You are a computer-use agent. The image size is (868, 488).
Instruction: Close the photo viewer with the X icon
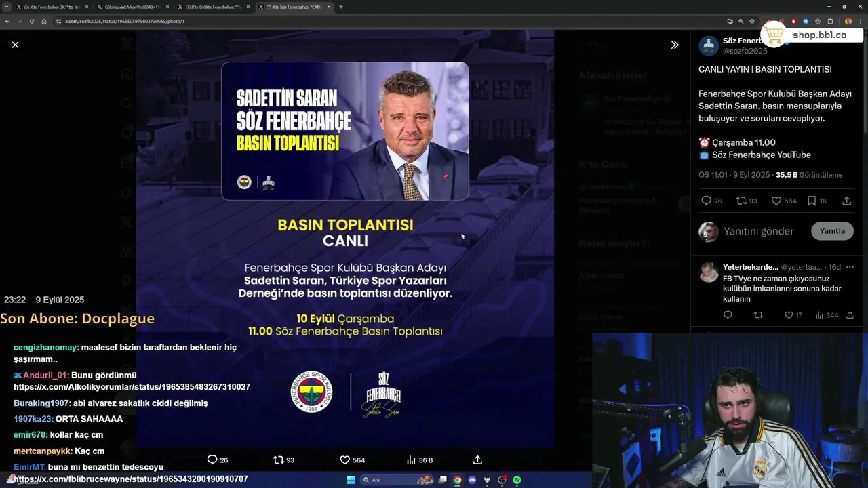15,45
